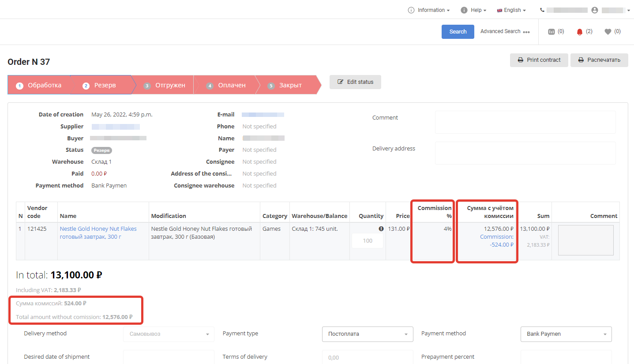Expand the English language selector

coord(511,10)
